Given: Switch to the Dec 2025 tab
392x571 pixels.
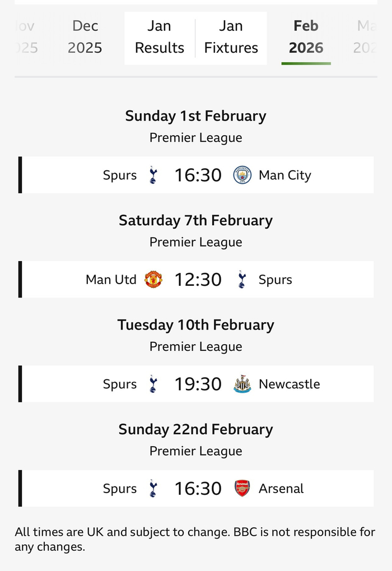Looking at the screenshot, I should click(85, 37).
